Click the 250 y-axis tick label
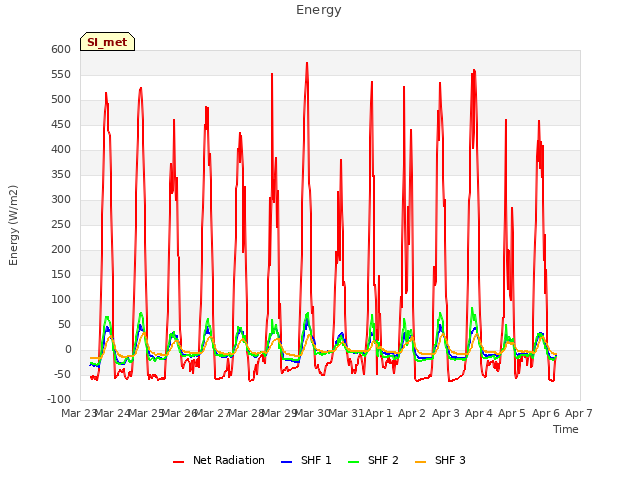The height and width of the screenshot is (480, 640). (61, 224)
